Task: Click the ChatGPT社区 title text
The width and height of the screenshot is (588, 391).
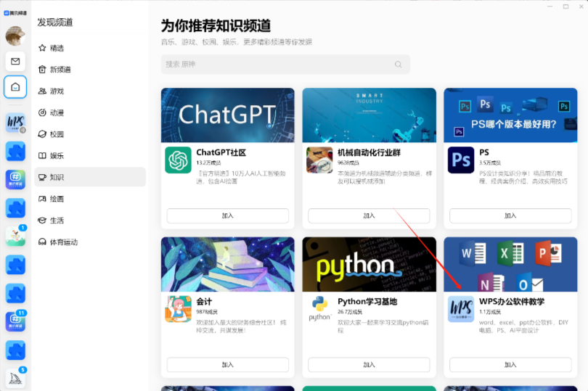Action: click(x=221, y=152)
